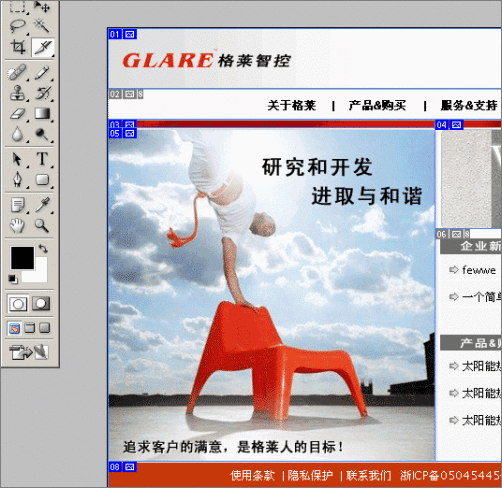502x488 pixels.
Task: Select the Zoom tool
Action: point(42,226)
